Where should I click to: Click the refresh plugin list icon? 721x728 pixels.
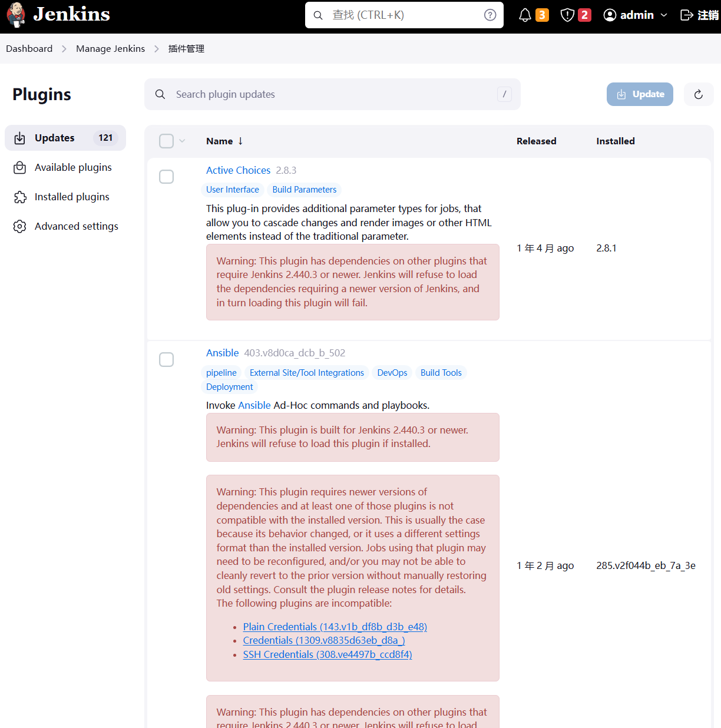pos(699,94)
